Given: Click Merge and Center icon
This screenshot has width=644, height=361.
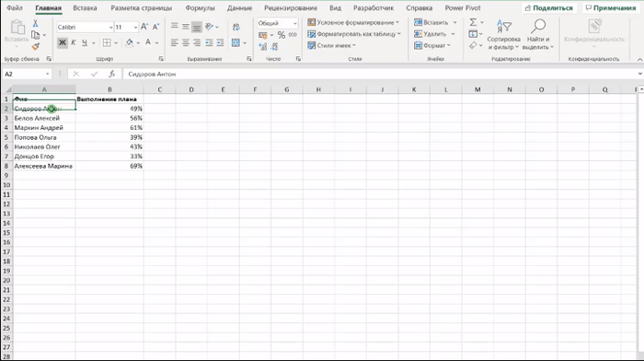Looking at the screenshot, I should [236, 42].
